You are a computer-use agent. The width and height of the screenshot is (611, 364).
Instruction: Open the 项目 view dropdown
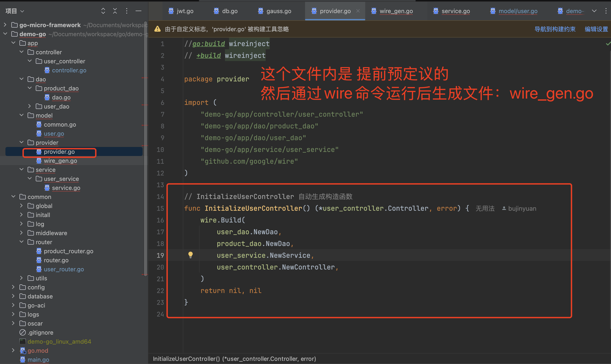(x=15, y=11)
